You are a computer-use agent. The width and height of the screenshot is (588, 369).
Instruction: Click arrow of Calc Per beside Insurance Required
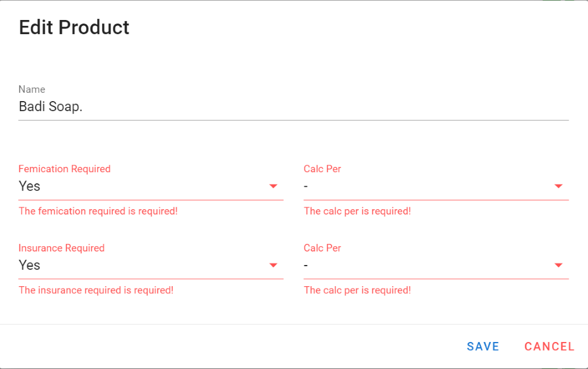558,266
